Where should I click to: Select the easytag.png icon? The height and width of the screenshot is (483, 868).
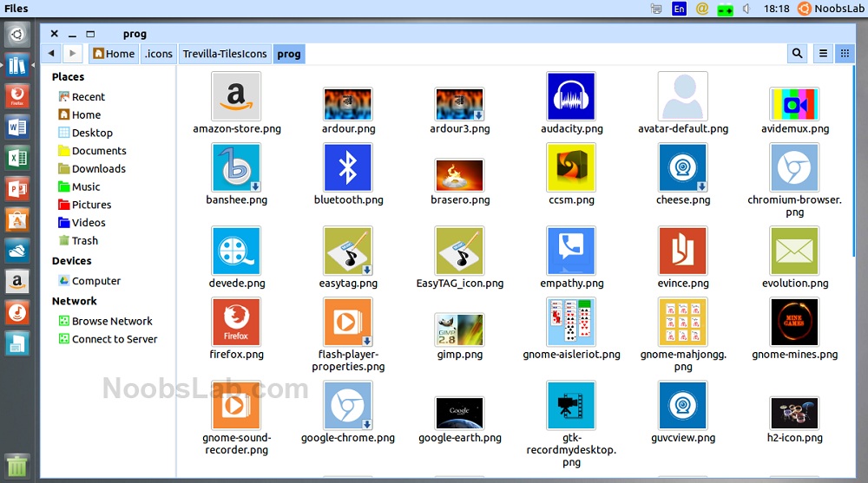point(348,251)
